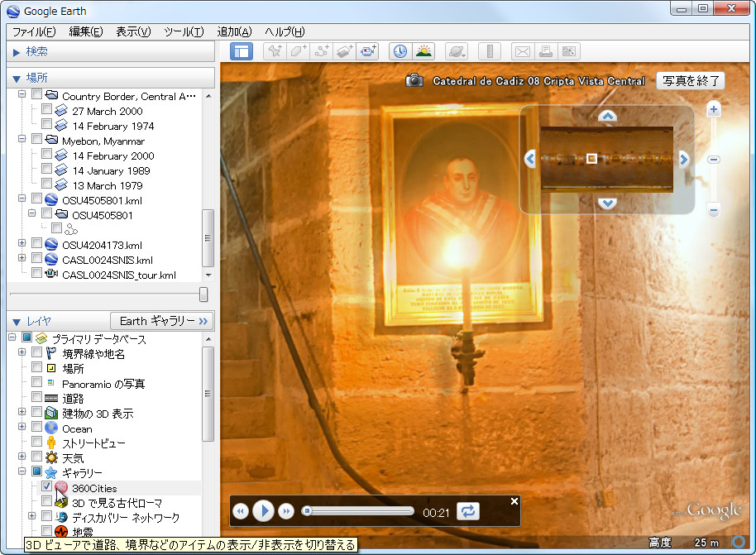Select the ruler measurement tool
This screenshot has width=756, height=555.
(x=490, y=51)
